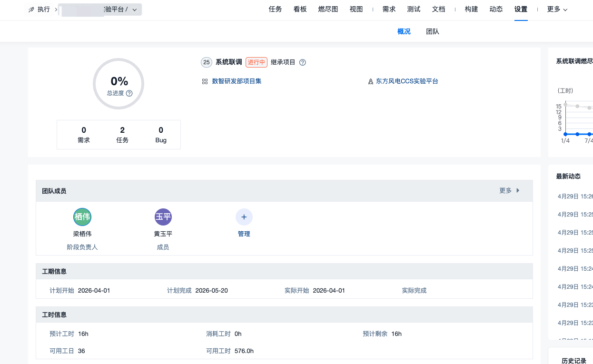Image resolution: width=593 pixels, height=364 pixels.
Task: Open the 需求 tab
Action: point(389,10)
